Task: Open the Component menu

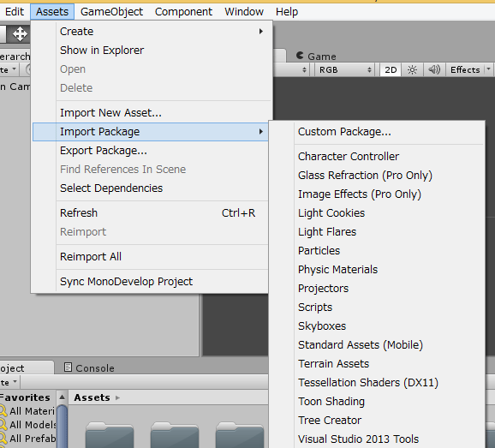Action: [x=183, y=12]
